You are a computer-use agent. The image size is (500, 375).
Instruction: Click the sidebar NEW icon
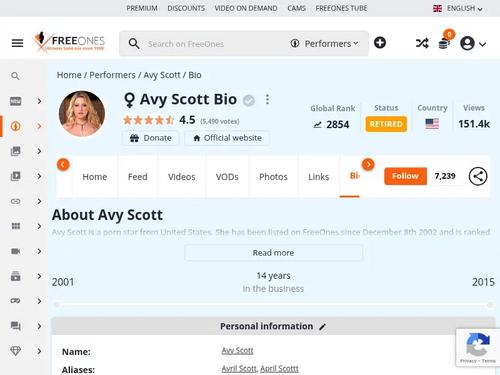(15, 101)
